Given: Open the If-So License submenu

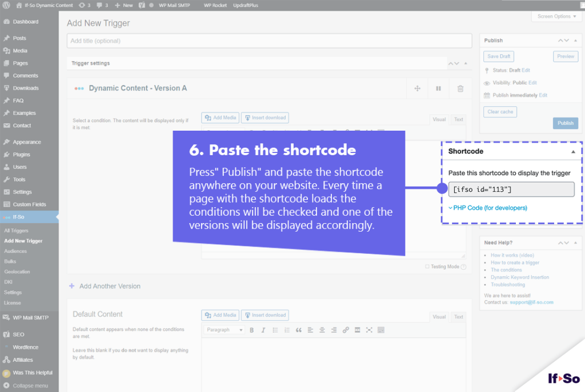Looking at the screenshot, I should pyautogui.click(x=13, y=302).
